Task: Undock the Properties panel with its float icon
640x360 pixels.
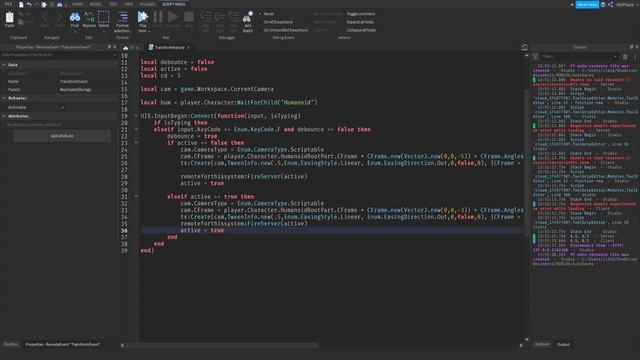Action: (x=109, y=47)
